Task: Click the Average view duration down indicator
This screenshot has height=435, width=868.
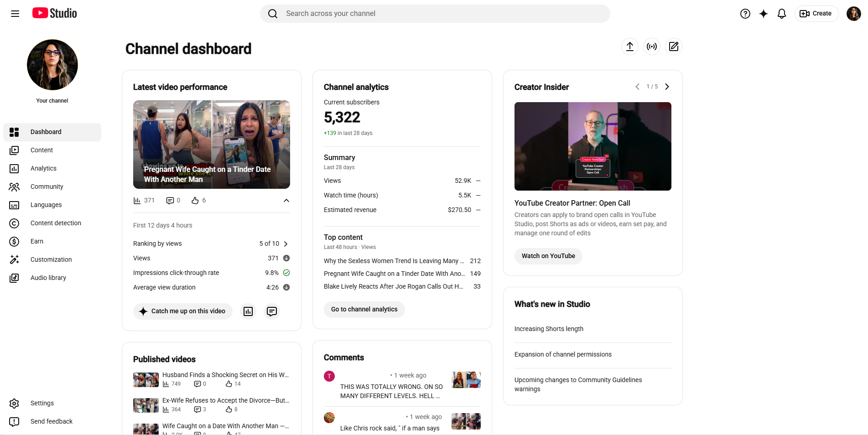Action: pos(286,287)
